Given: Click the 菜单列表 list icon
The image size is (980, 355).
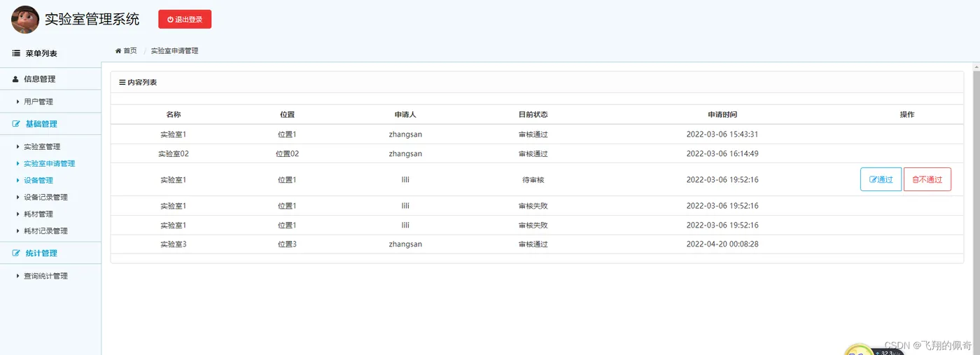Looking at the screenshot, I should [16, 53].
